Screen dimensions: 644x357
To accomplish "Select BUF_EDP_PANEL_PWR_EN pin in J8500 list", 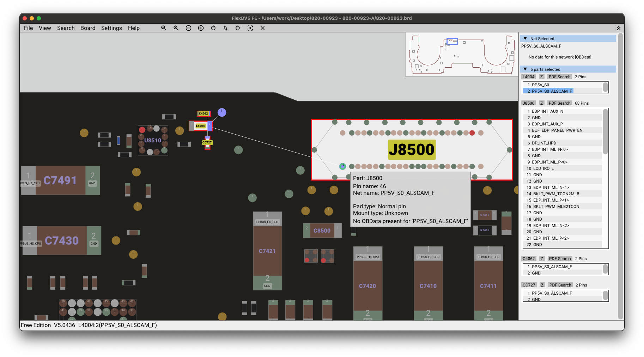I will (x=557, y=130).
